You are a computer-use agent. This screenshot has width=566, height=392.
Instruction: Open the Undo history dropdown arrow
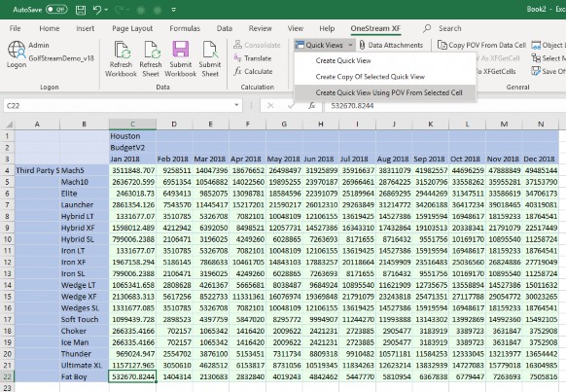coord(106,10)
